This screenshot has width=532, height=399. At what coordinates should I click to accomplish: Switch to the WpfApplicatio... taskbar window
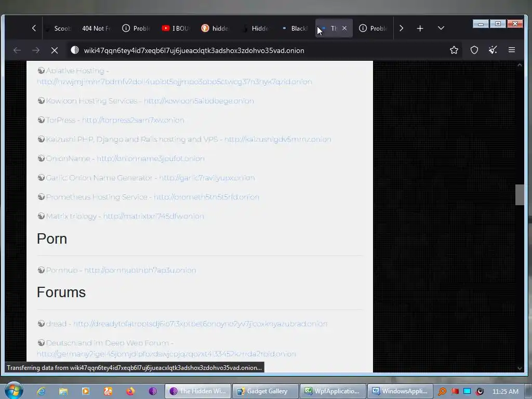[333, 391]
